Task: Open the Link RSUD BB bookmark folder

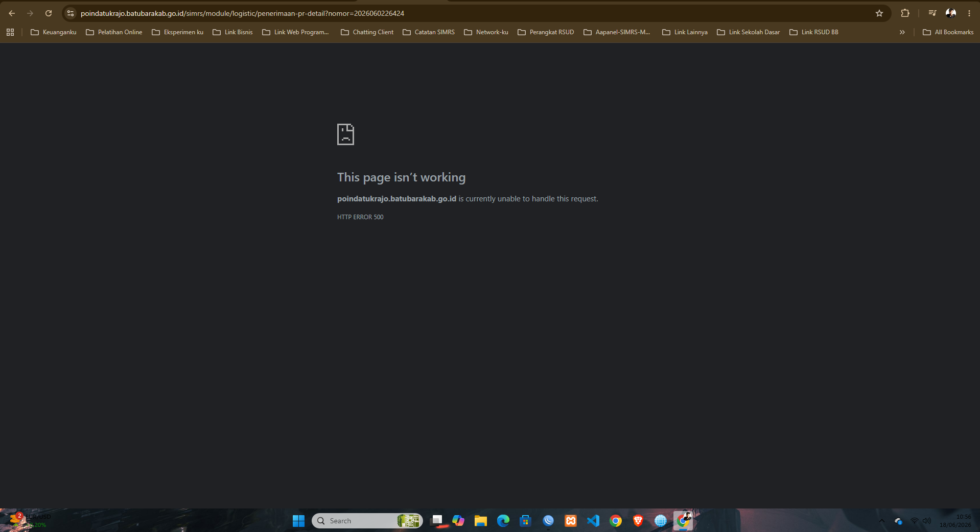Action: coord(814,32)
